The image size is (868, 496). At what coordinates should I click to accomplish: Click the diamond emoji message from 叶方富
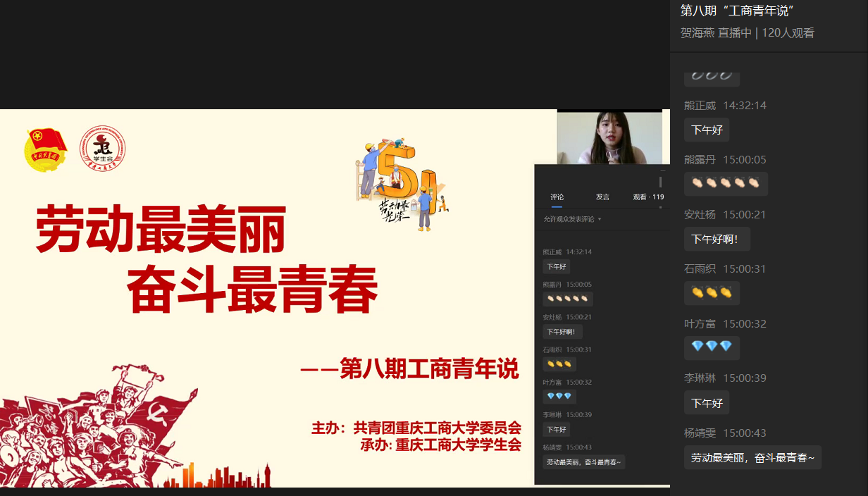click(712, 347)
